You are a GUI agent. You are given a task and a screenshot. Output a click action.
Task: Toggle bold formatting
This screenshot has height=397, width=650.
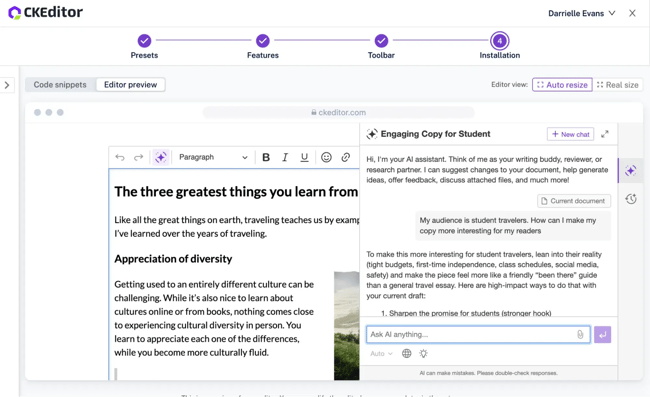click(x=266, y=157)
